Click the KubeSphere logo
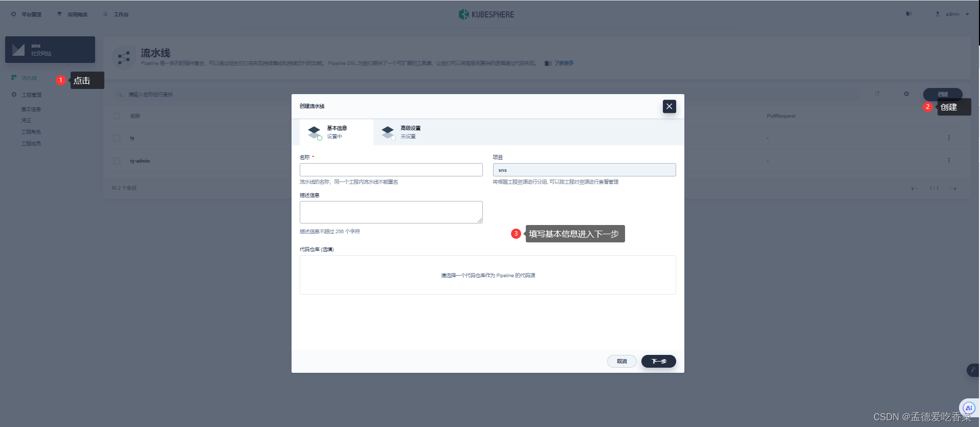980x427 pixels. (486, 14)
